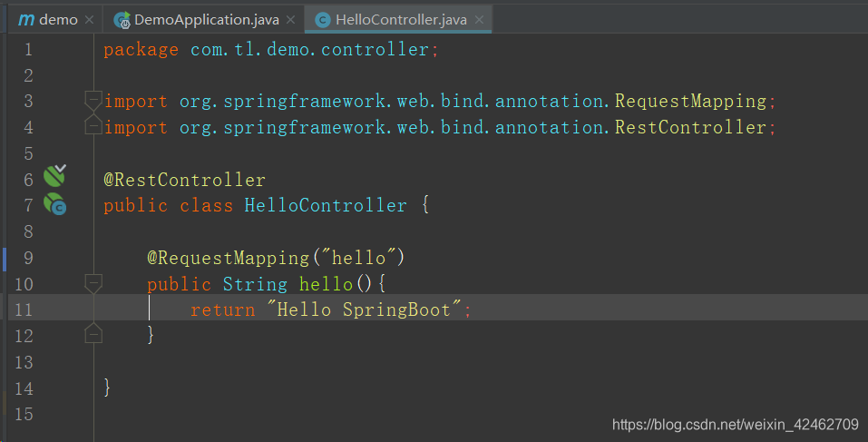Switch to the demo tab
Image resolution: width=868 pixels, height=442 pixels.
point(55,20)
